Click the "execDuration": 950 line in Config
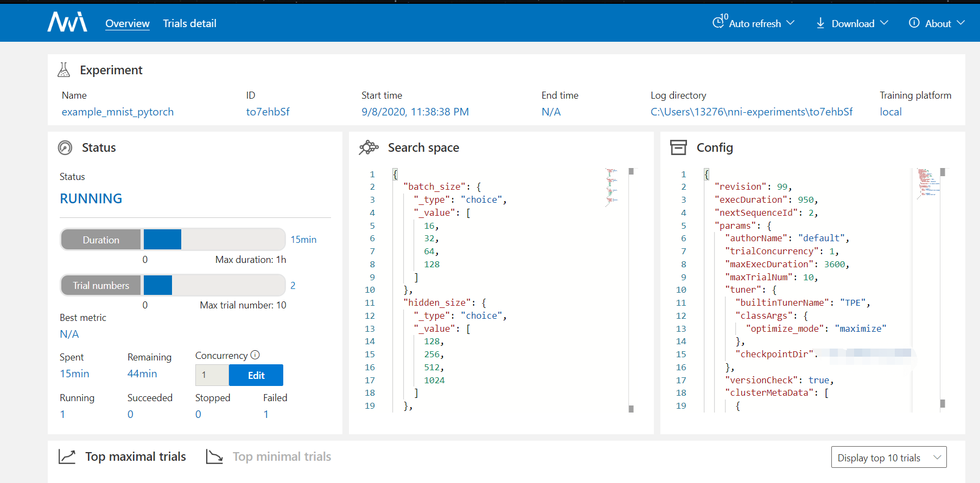 point(766,199)
